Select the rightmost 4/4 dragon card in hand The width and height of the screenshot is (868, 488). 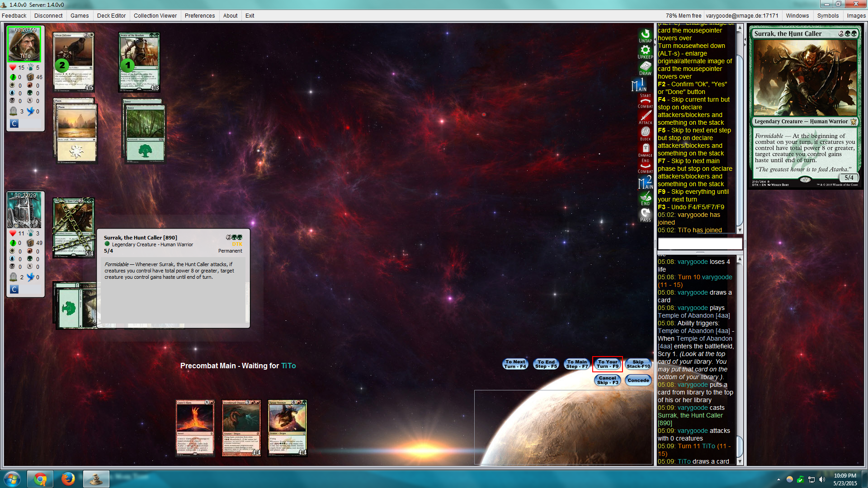coord(288,428)
